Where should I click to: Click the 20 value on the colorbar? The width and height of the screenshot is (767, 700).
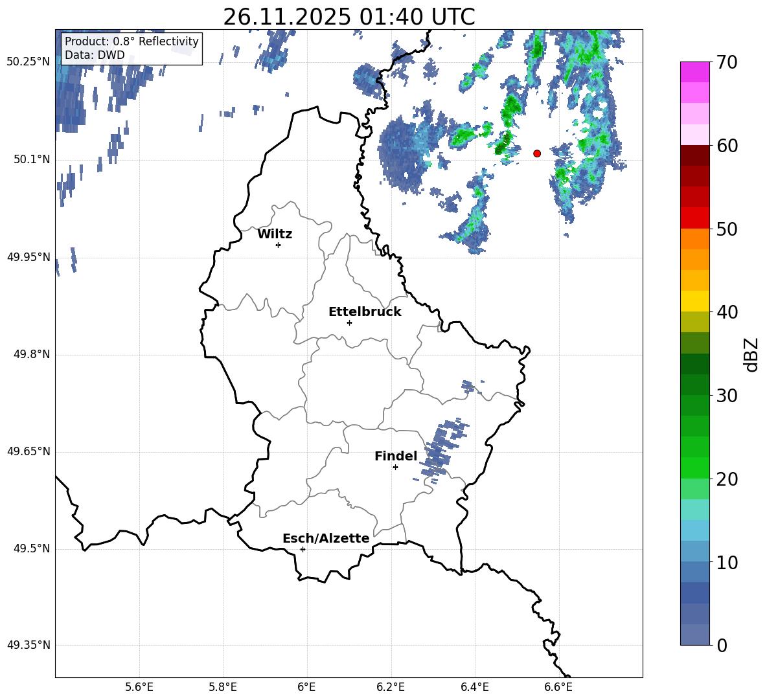[x=727, y=479]
